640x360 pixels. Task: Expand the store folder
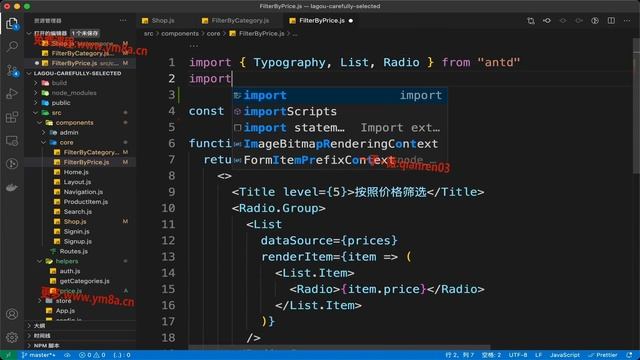pyautogui.click(x=40, y=301)
